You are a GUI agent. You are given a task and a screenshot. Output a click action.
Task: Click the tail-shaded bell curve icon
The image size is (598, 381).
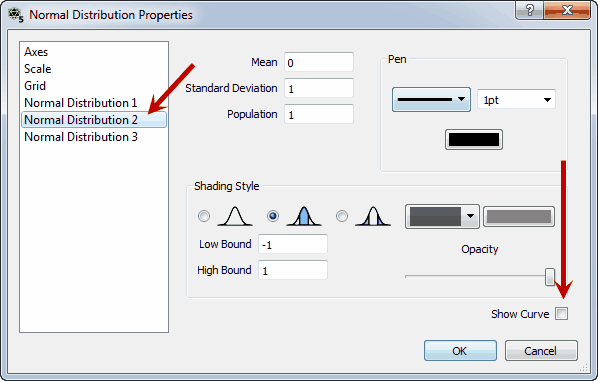point(373,216)
